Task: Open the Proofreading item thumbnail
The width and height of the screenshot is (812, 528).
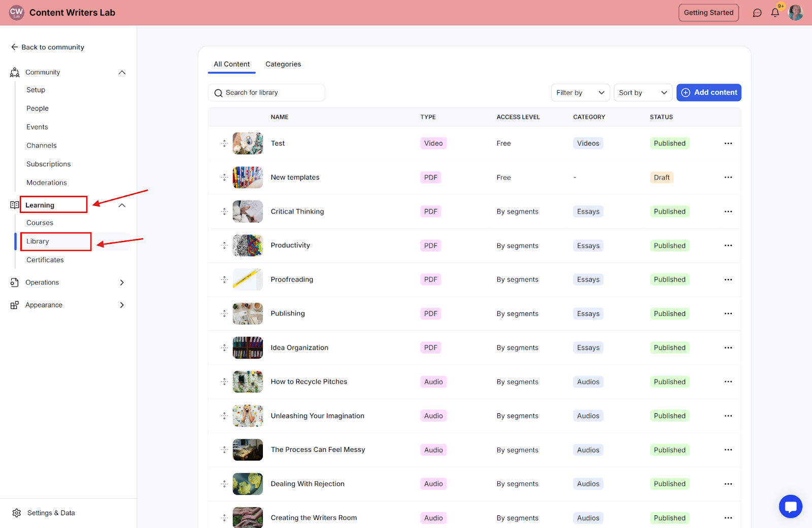Action: (248, 279)
